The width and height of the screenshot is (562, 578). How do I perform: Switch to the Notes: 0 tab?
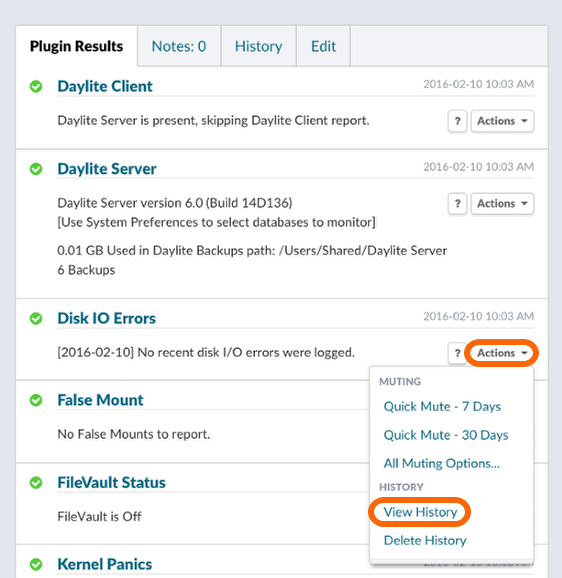click(x=179, y=46)
